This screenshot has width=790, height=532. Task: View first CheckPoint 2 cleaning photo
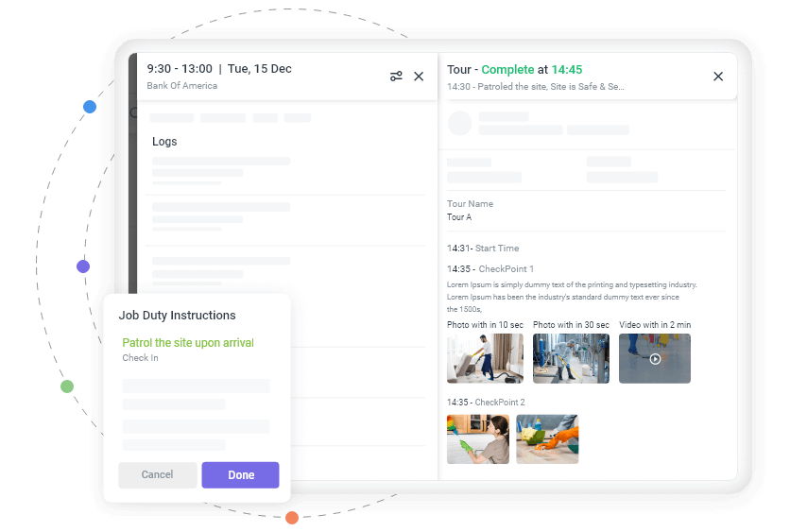pos(477,438)
